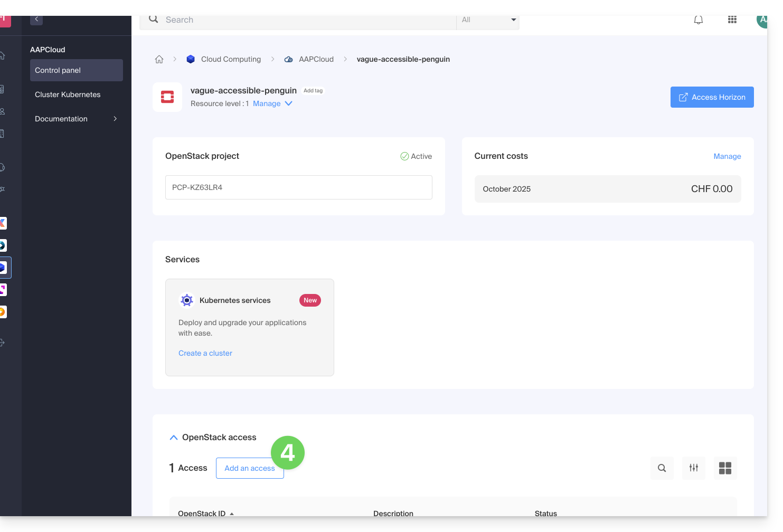Open the filter sliders icon
The image size is (783, 532).
coord(693,468)
